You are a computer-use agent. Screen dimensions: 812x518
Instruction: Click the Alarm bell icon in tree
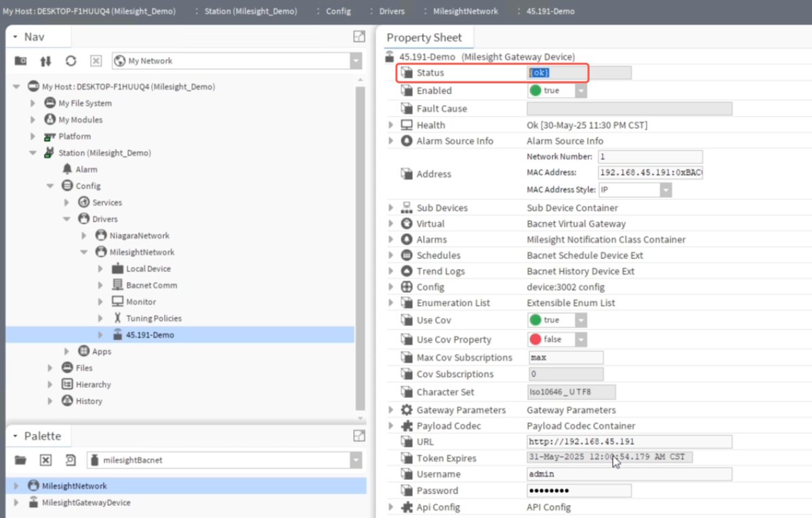click(x=67, y=169)
